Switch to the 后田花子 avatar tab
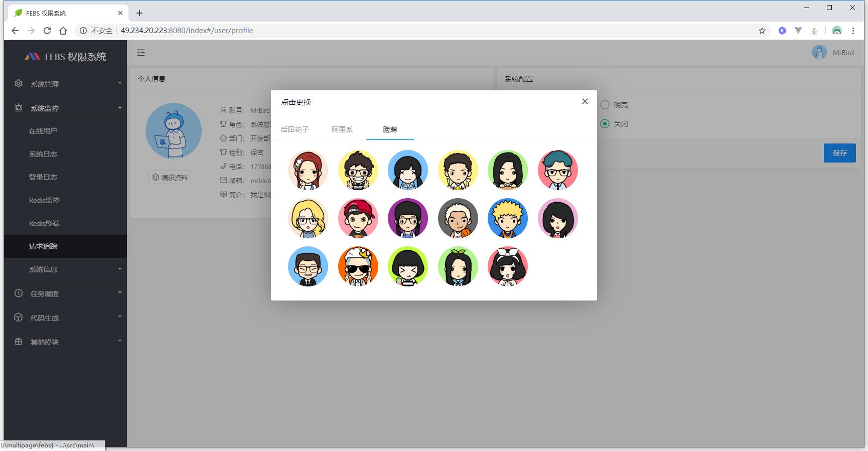This screenshot has height=451, width=868. [x=295, y=129]
